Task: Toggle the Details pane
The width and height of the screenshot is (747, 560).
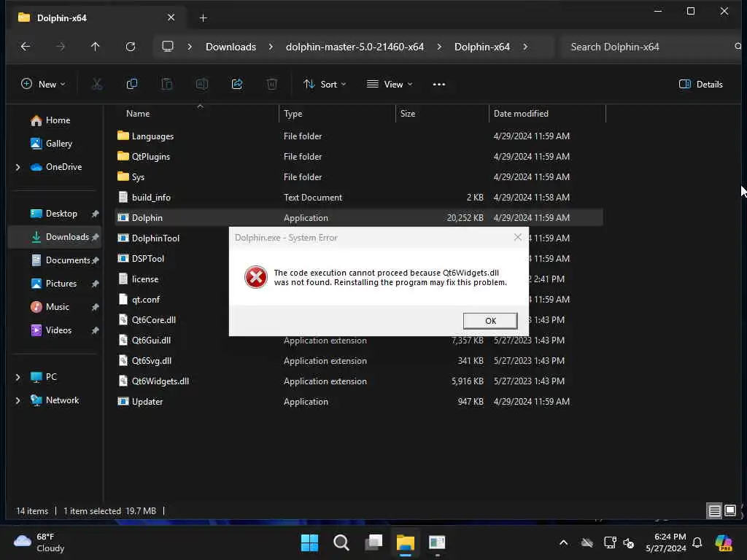Action: click(700, 85)
